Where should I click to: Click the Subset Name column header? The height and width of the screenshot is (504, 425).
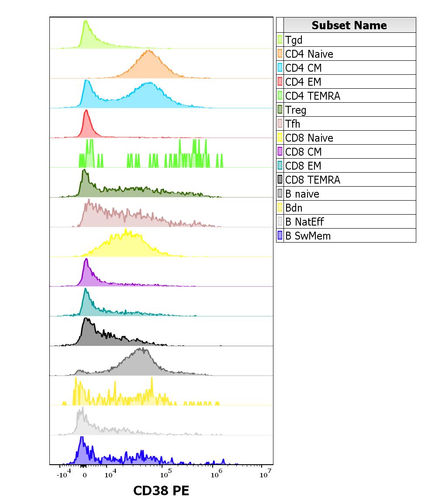coord(349,25)
